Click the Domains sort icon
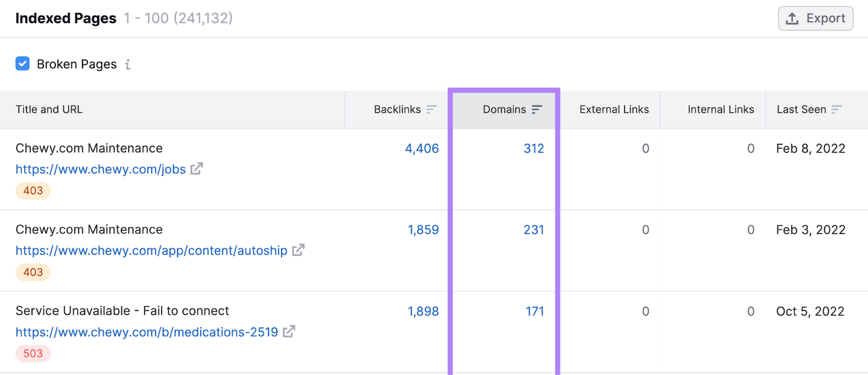 (x=537, y=110)
